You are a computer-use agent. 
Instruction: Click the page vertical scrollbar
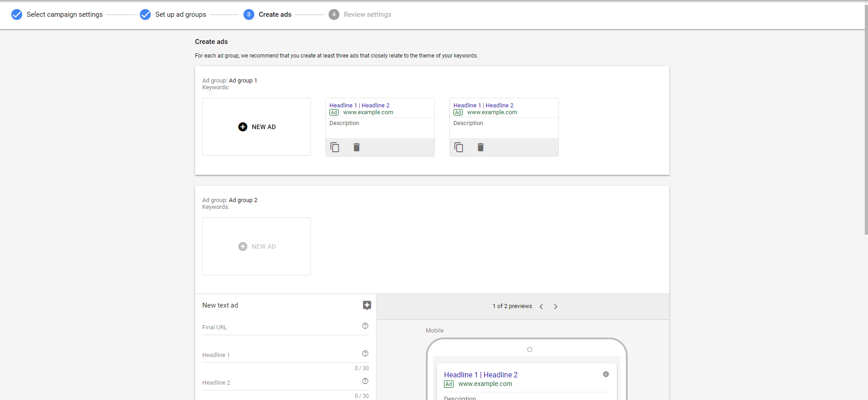pos(866,120)
